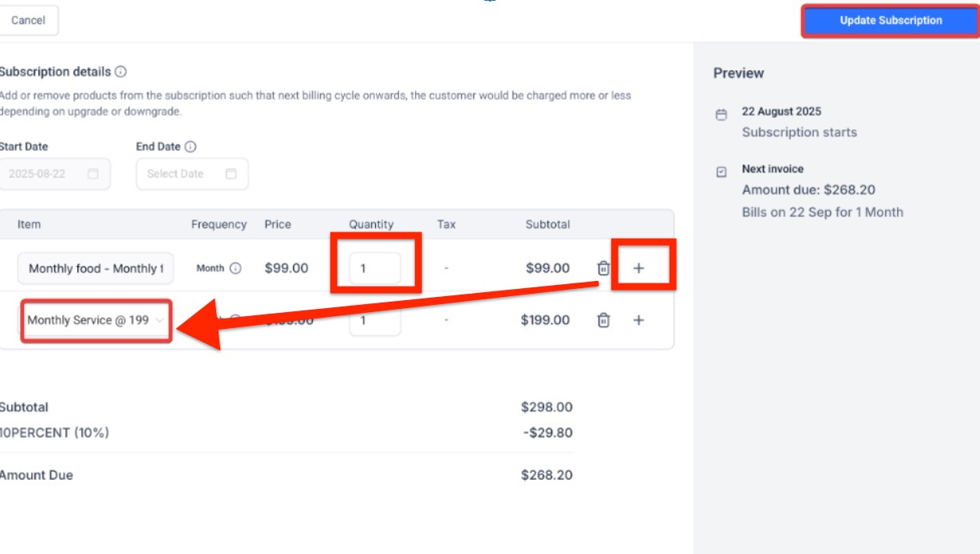Focus the Quantity field for Monthly food

[x=374, y=268]
